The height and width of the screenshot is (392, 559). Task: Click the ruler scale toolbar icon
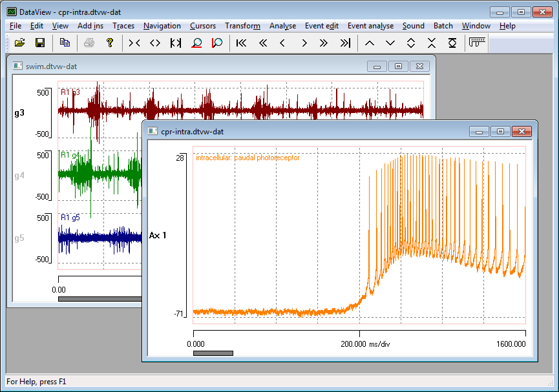click(477, 43)
